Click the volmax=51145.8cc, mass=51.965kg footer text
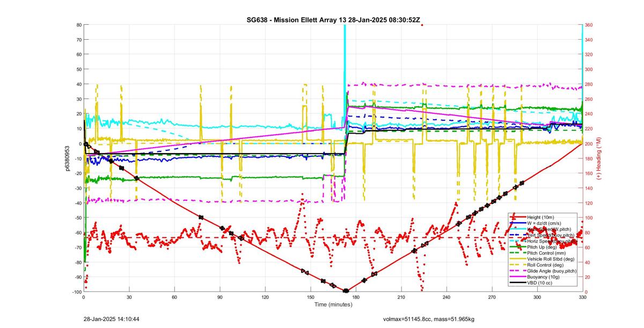 [428, 319]
